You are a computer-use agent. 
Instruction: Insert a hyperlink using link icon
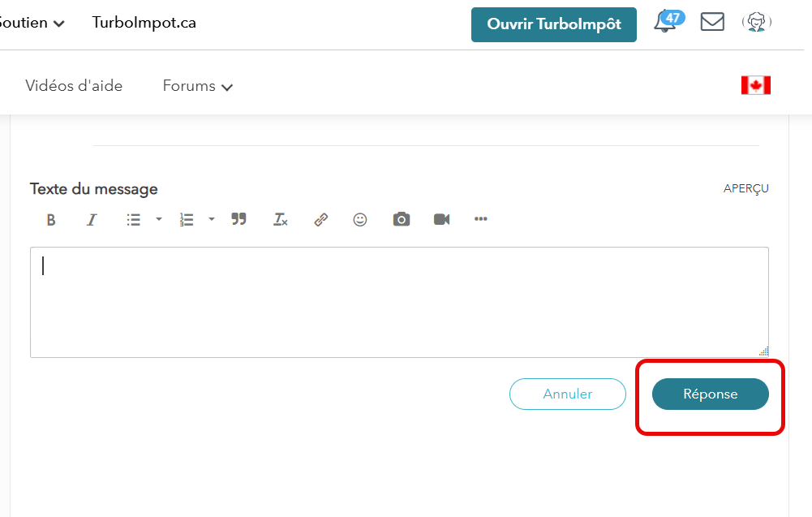pos(321,220)
